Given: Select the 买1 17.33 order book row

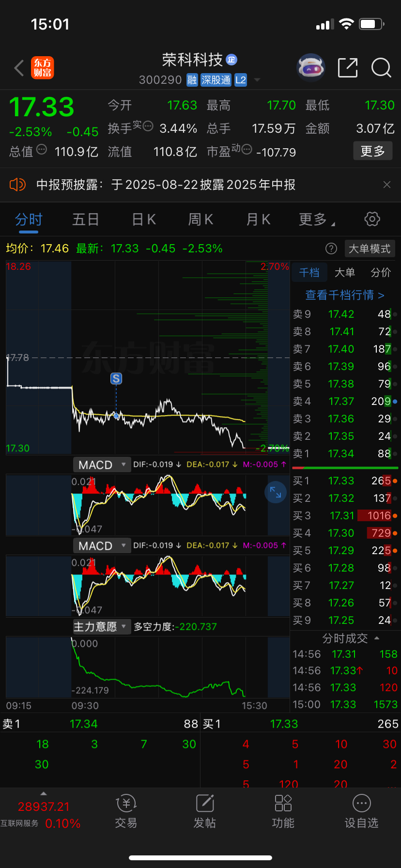Looking at the screenshot, I should pyautogui.click(x=345, y=481).
